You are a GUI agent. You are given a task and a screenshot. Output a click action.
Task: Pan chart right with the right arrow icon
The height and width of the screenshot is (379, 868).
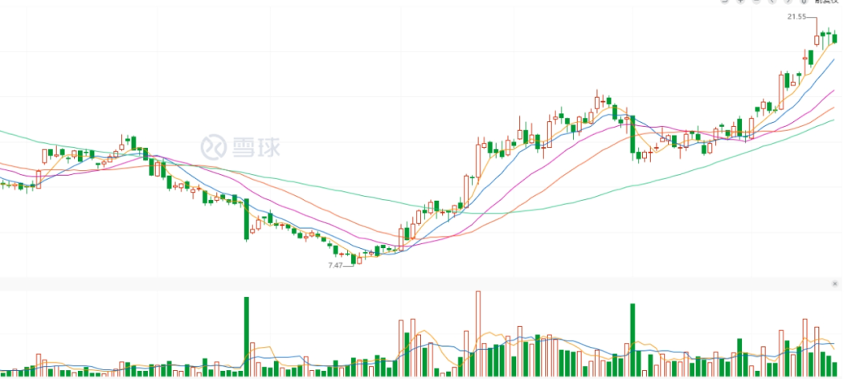[x=786, y=2]
